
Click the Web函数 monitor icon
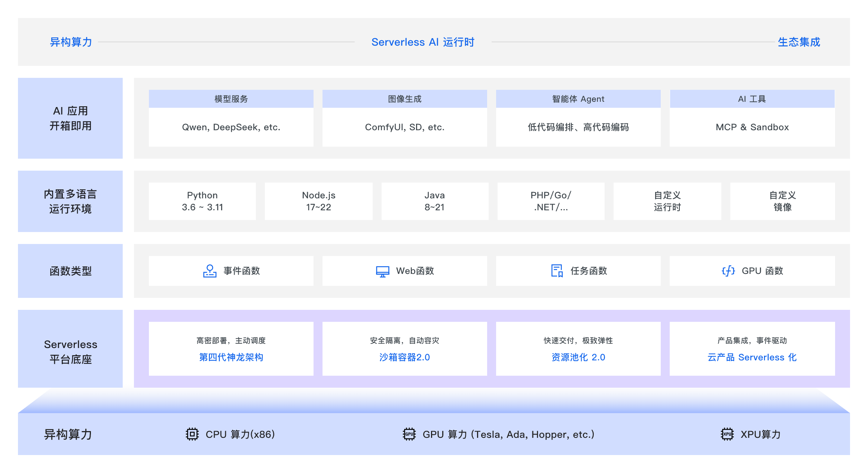[382, 271]
